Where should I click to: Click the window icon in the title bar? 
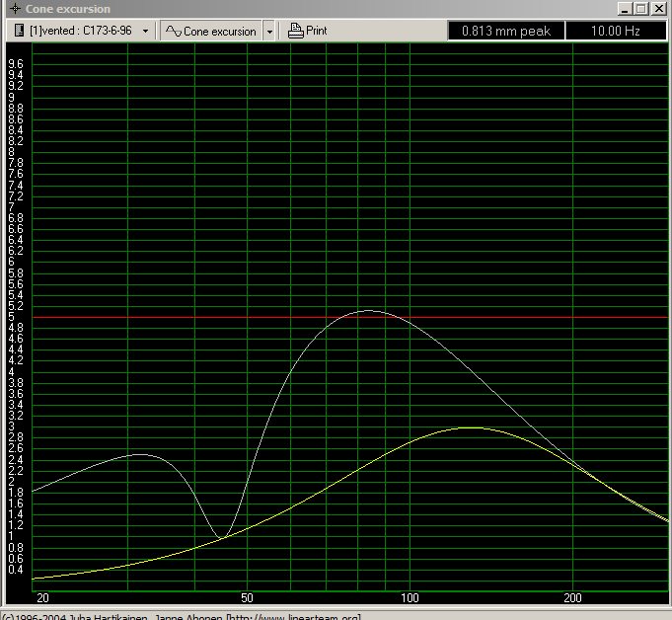click(x=15, y=8)
